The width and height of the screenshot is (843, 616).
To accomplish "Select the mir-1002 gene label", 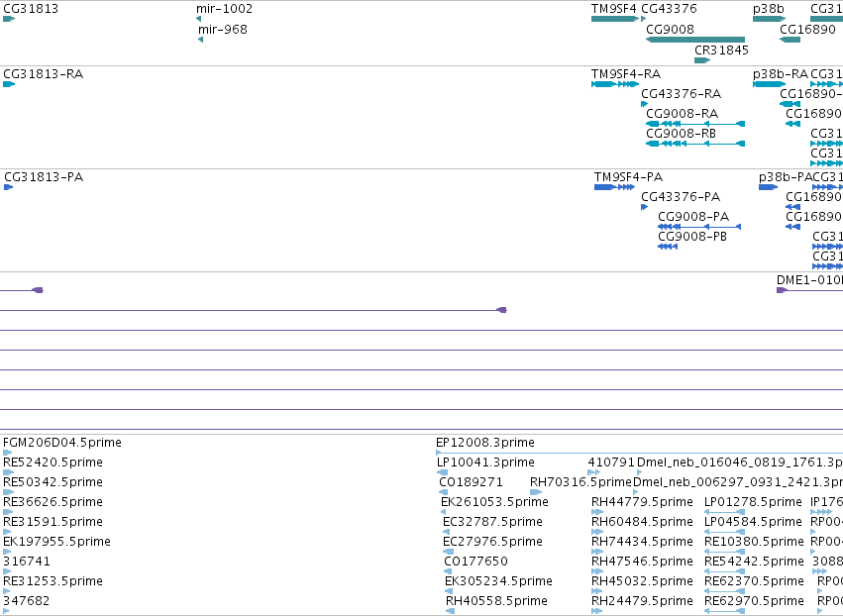I will pos(224,9).
